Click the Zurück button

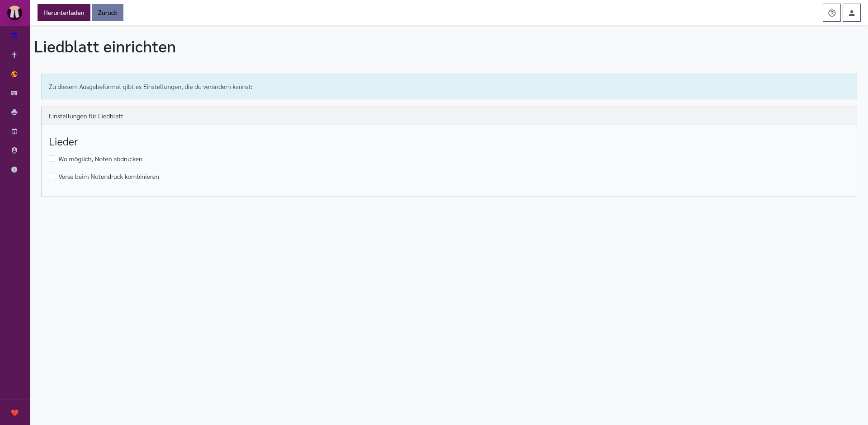108,13
